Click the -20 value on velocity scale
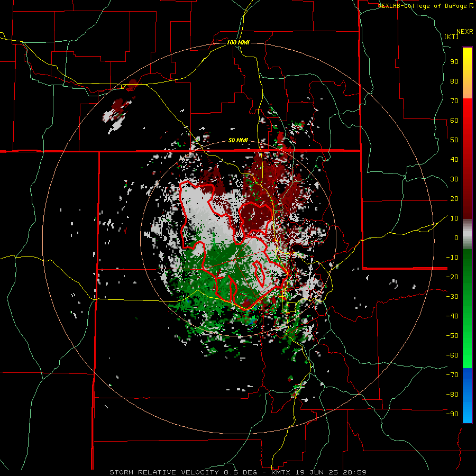The height and width of the screenshot is (476, 476). (452, 277)
